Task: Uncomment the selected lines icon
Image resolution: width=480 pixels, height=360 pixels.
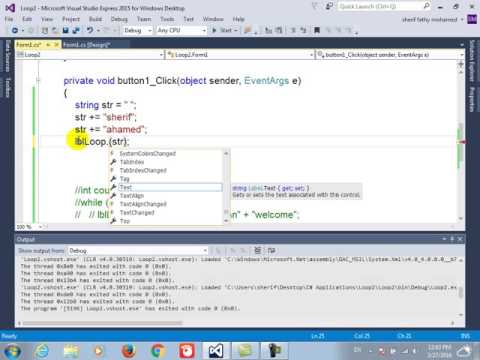Action: coord(303,30)
